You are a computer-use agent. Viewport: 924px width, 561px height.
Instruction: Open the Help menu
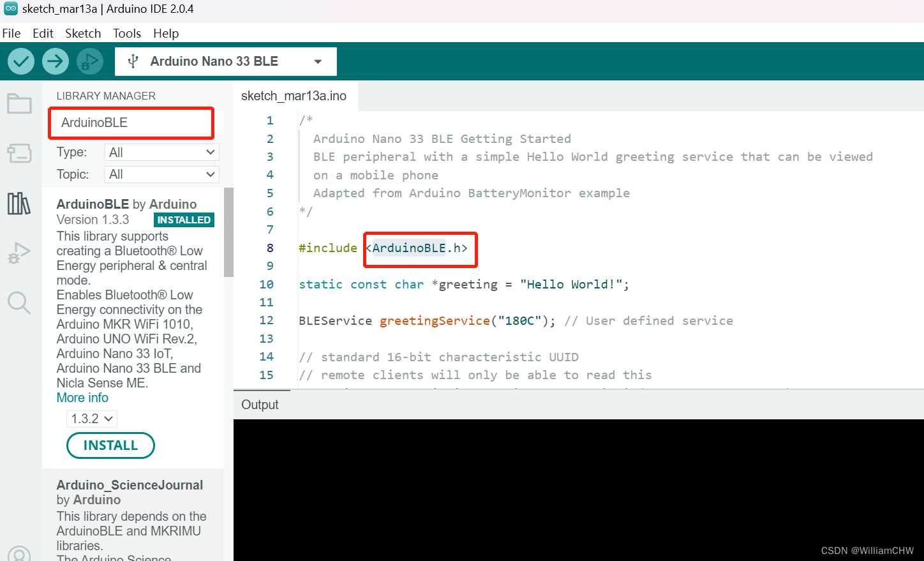coord(166,33)
